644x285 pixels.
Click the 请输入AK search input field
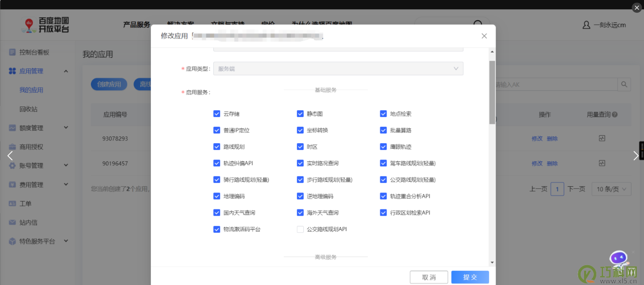pyautogui.click(x=556, y=84)
